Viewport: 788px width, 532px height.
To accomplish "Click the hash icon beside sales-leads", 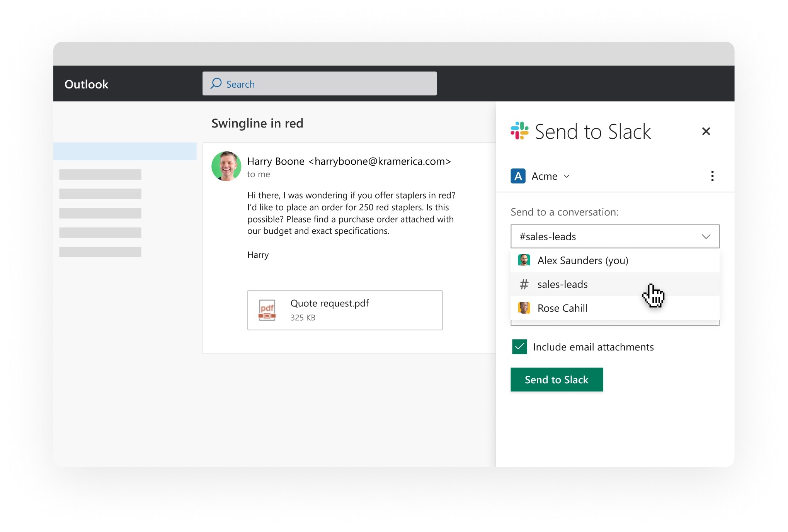I will click(x=524, y=284).
